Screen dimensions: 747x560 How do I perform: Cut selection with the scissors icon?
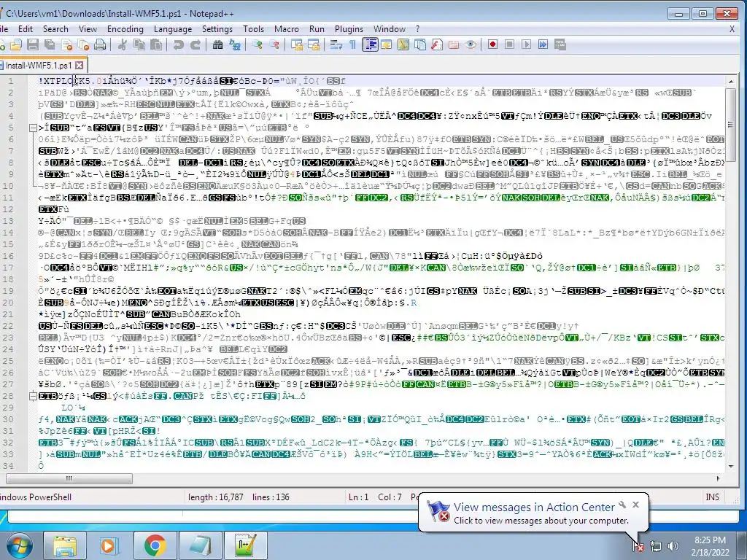122,44
